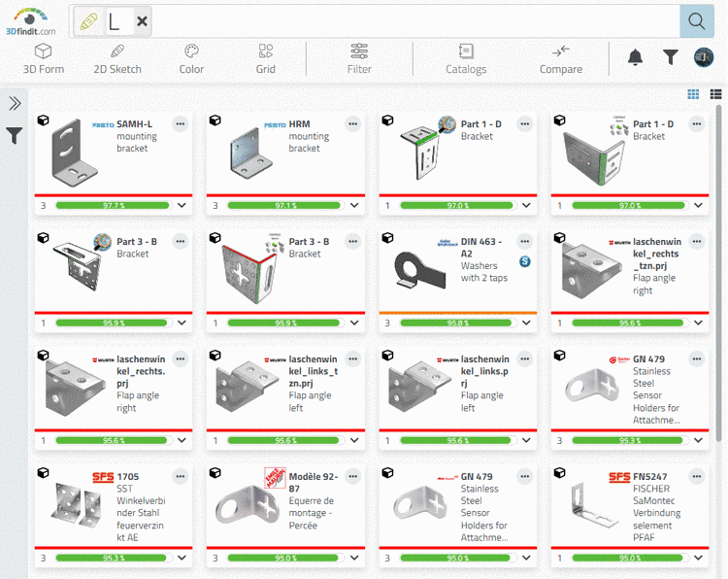Expand the left sidebar panel
Image resolution: width=728 pixels, height=579 pixels.
click(x=15, y=103)
